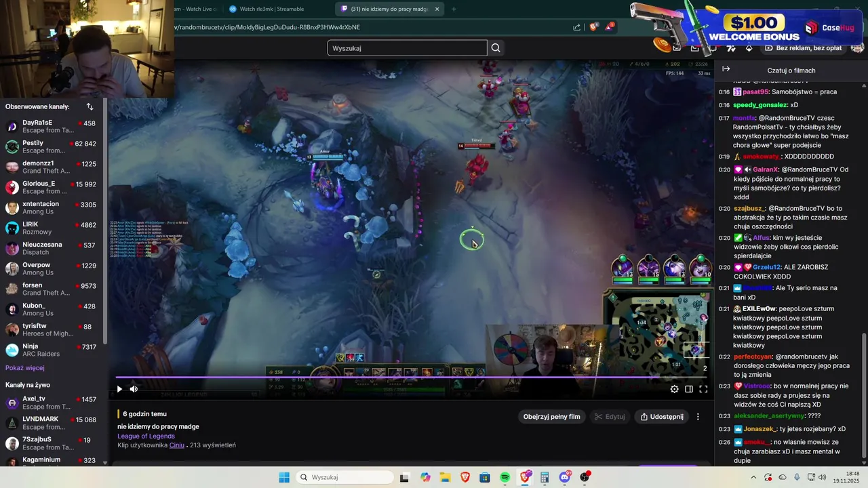Open OBS Studio from the taskbar

point(585,477)
